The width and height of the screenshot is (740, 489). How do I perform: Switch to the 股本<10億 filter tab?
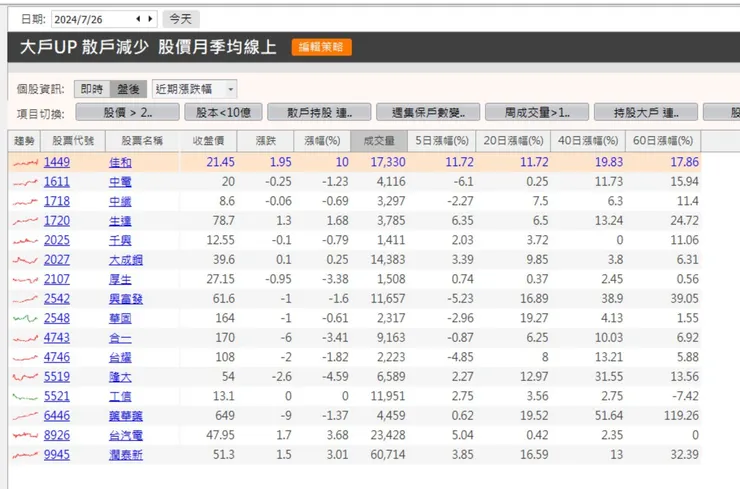pos(224,112)
